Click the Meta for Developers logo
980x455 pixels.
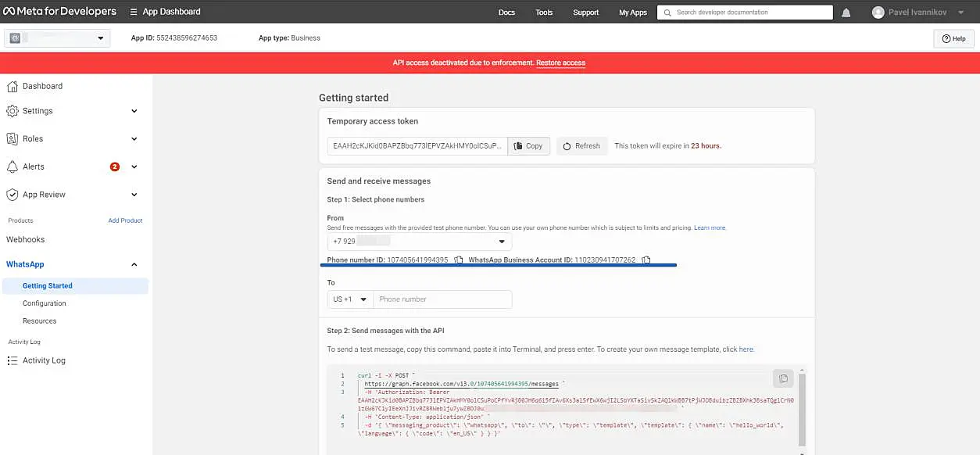59,12
